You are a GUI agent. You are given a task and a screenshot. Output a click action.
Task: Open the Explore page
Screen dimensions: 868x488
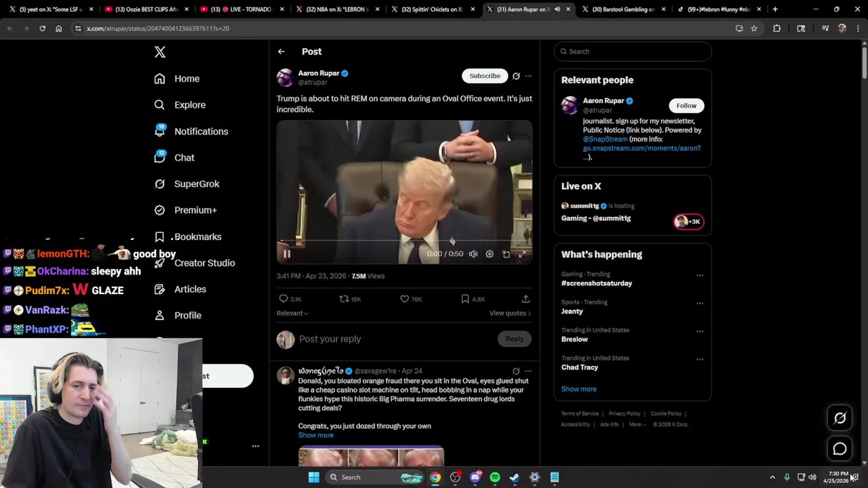point(179,105)
